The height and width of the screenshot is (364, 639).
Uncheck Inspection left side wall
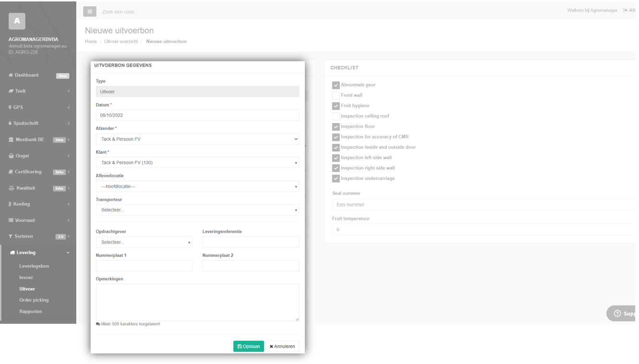336,158
